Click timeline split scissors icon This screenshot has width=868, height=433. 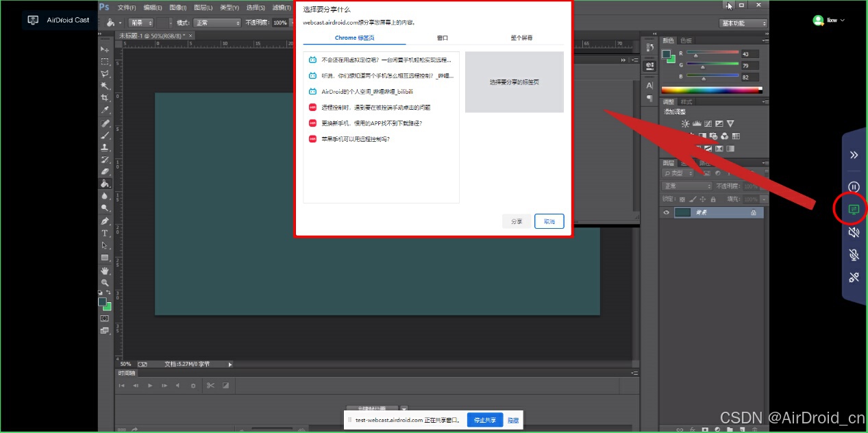pos(210,386)
